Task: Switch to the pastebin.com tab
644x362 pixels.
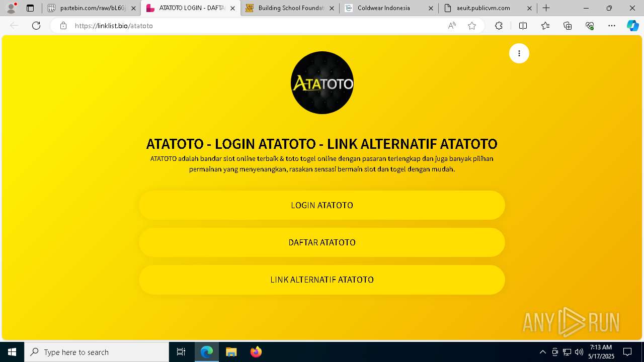Action: tap(92, 8)
